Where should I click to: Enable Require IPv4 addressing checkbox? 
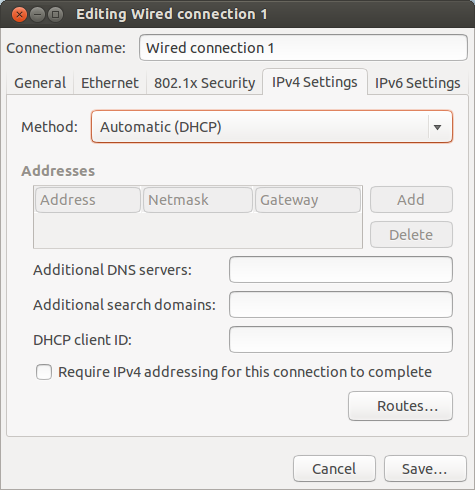pos(44,372)
